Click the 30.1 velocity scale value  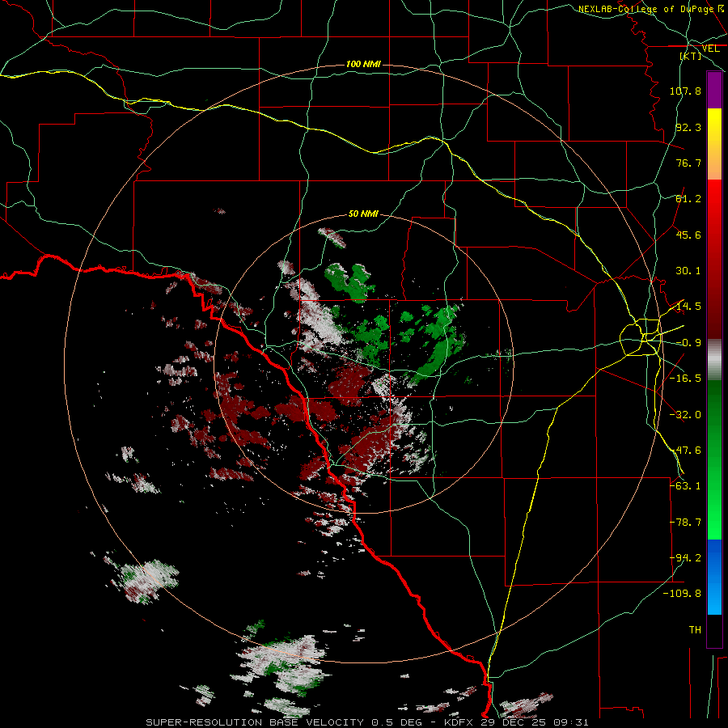coord(688,271)
